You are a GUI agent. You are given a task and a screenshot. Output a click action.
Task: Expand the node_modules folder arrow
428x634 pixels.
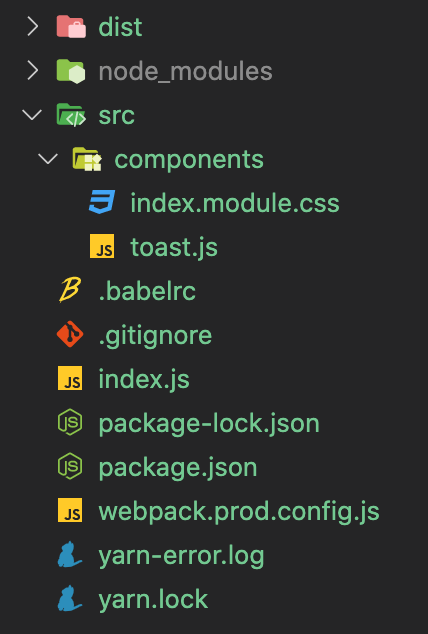pyautogui.click(x=32, y=70)
